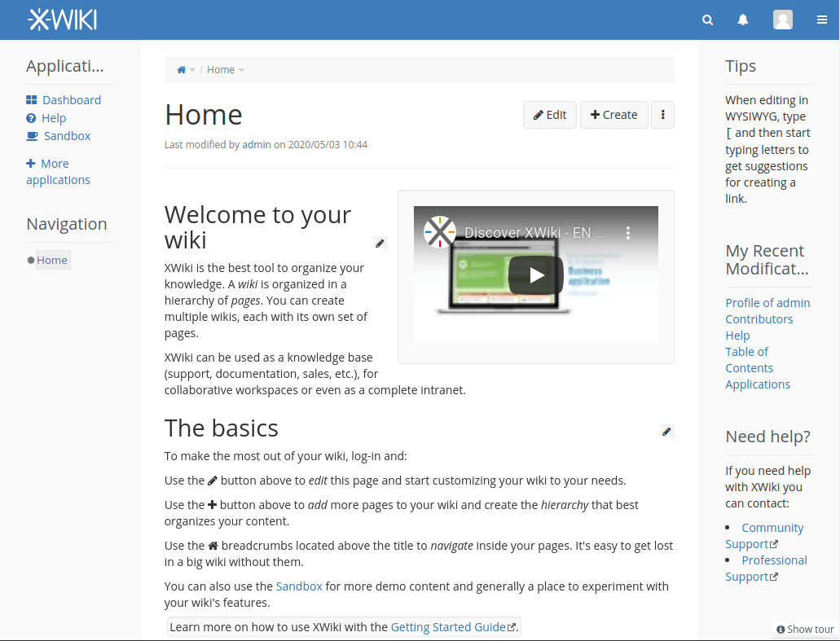Click the Create button
The height and width of the screenshot is (641, 840).
[x=614, y=115]
